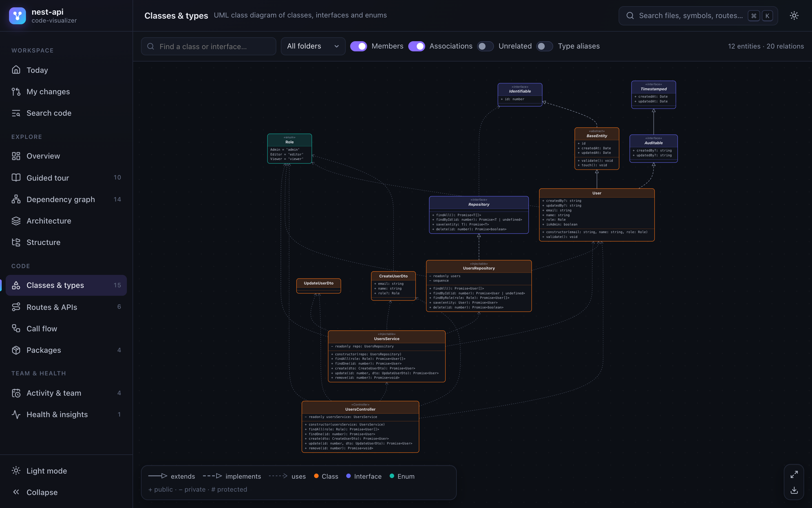Open the Today workspace page

[67, 70]
